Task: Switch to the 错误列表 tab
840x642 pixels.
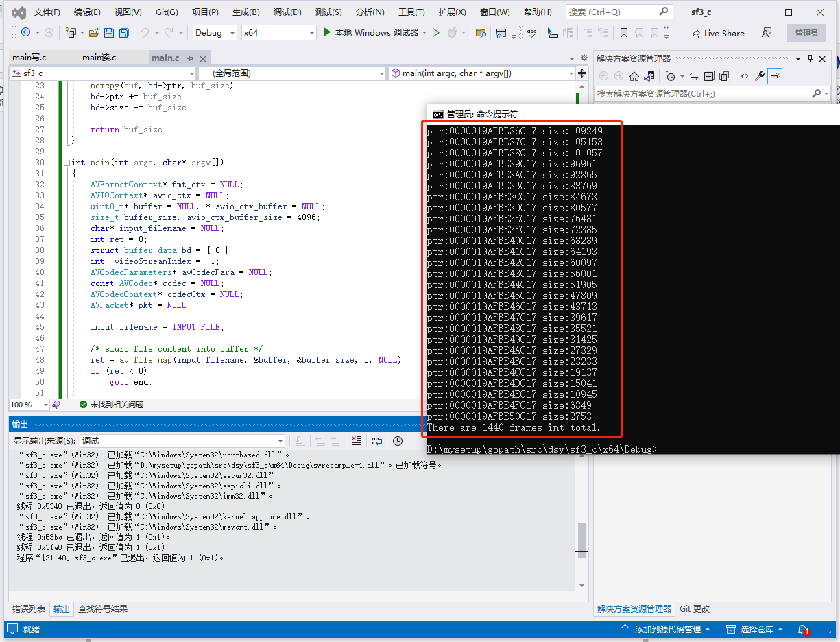Action: click(x=29, y=609)
